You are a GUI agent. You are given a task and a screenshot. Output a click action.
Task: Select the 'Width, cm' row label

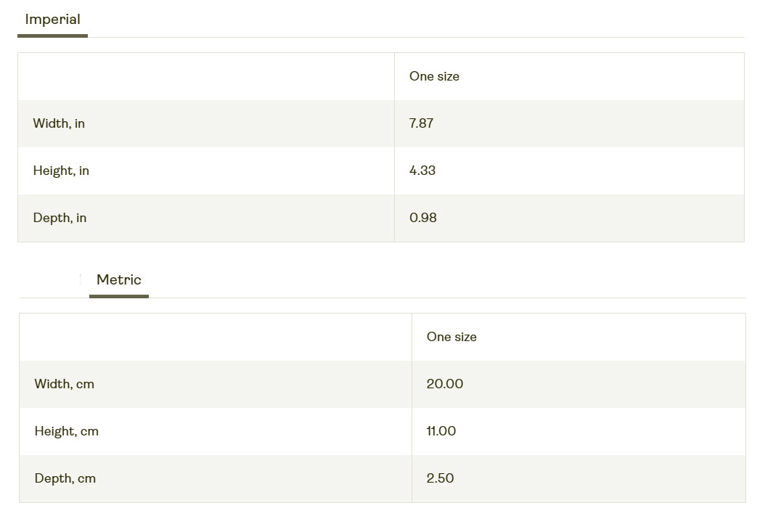(64, 384)
